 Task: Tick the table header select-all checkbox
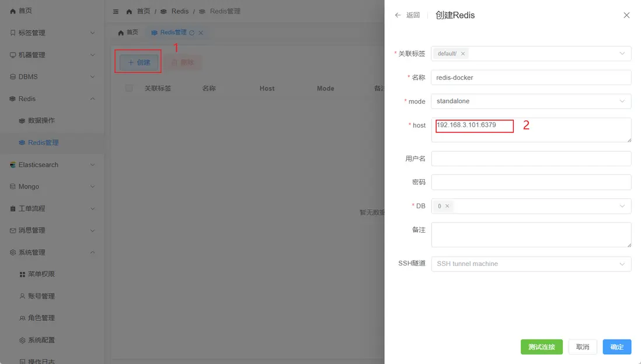[129, 88]
